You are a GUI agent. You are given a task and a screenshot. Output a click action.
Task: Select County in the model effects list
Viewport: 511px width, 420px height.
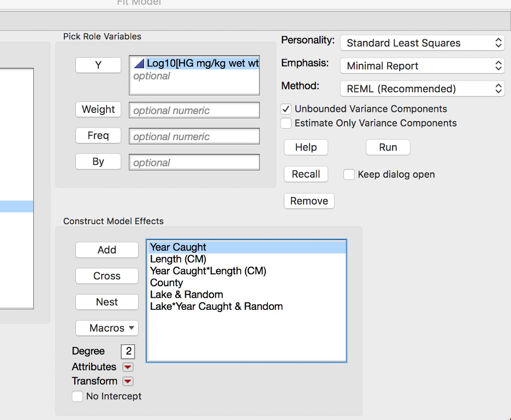pos(167,283)
